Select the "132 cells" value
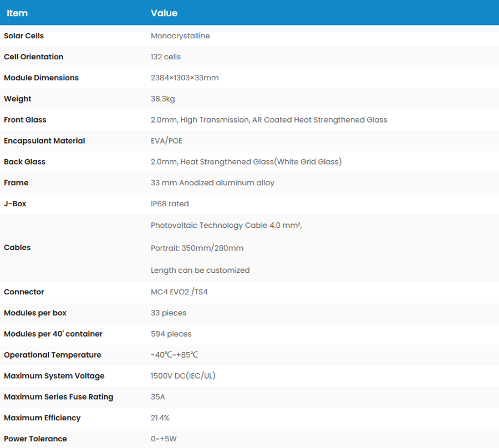Image resolution: width=499 pixels, height=448 pixels. (166, 57)
